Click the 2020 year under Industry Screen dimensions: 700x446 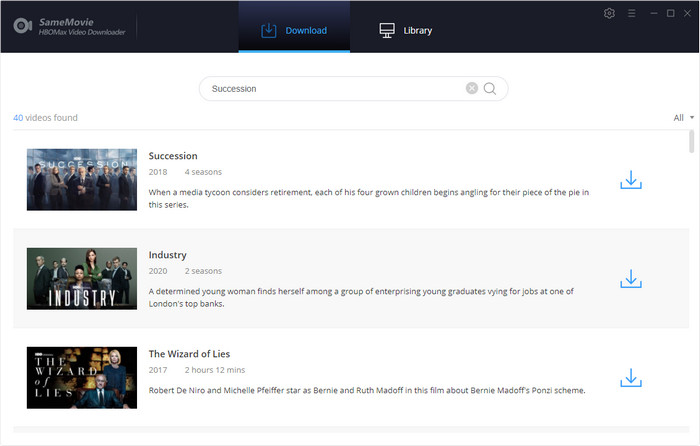(158, 271)
